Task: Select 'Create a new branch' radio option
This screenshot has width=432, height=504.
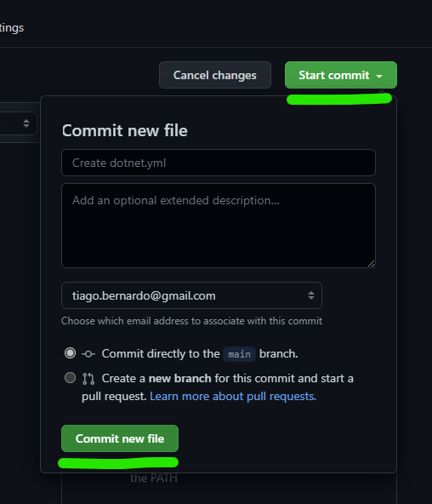Action: pos(70,378)
